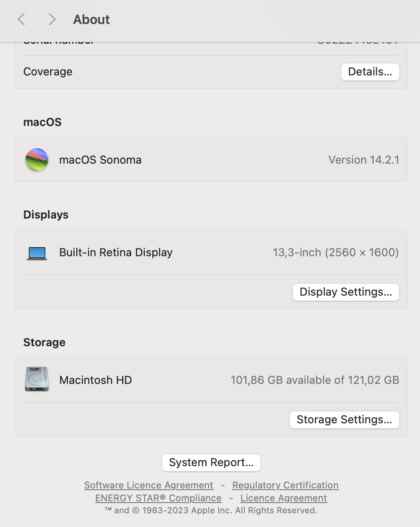Click the available storage amount text
This screenshot has height=527, width=420.
click(315, 380)
